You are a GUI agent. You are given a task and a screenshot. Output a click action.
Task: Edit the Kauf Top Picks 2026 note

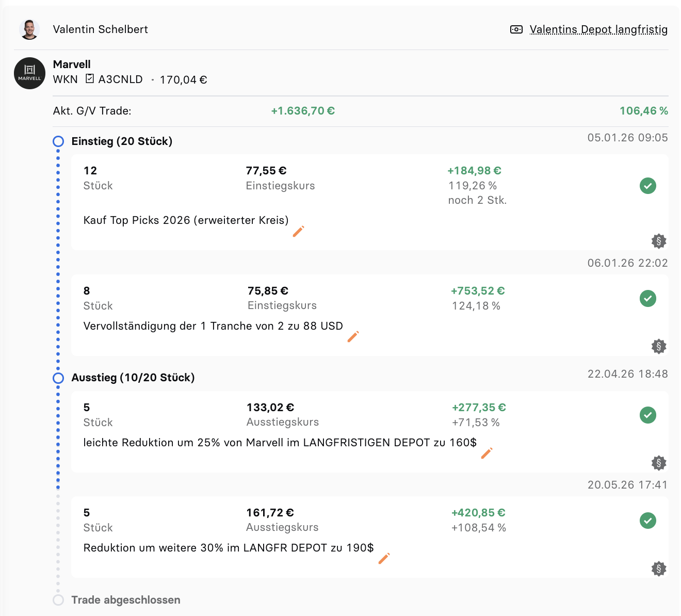click(298, 231)
